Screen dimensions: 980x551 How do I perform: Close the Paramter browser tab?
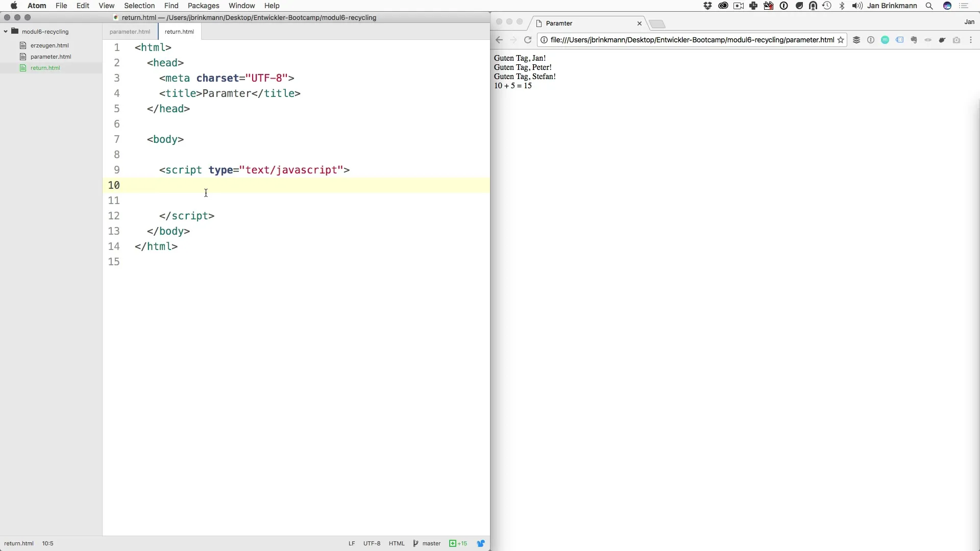[x=640, y=23]
